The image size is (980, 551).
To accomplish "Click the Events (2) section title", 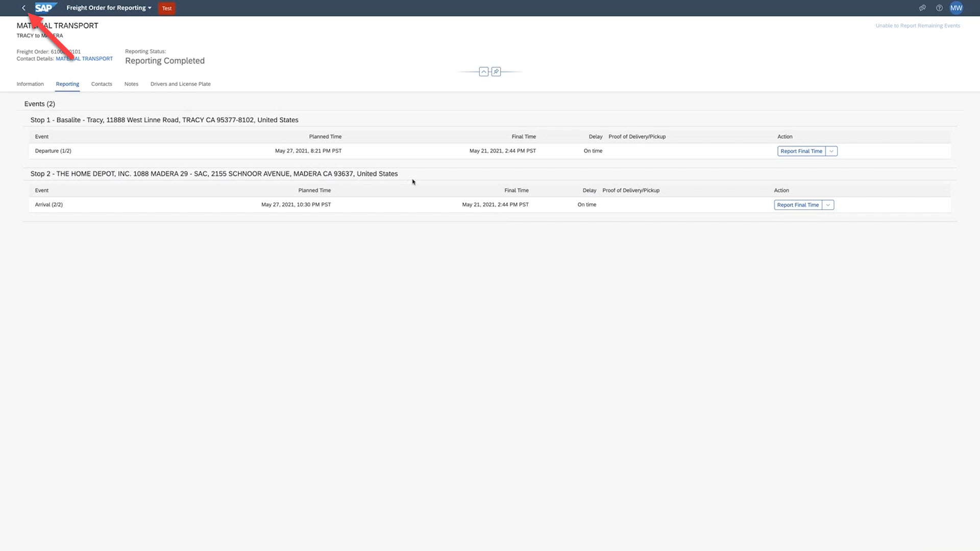I will coord(40,104).
